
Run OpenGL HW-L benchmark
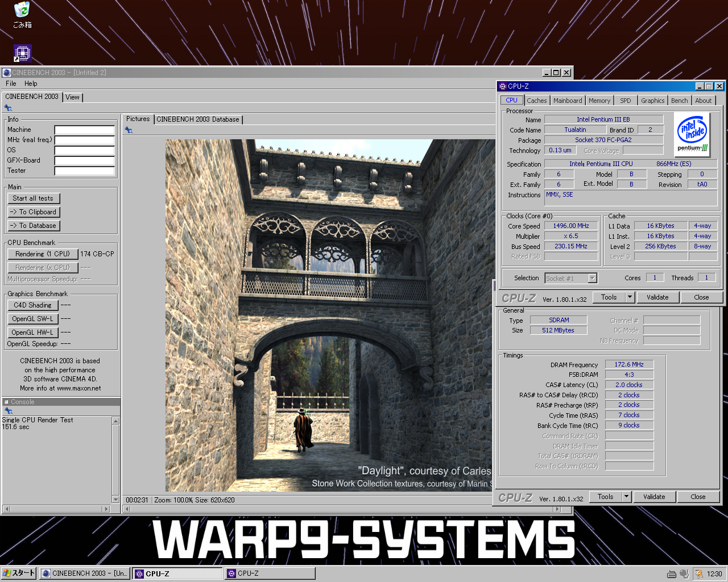[x=33, y=332]
